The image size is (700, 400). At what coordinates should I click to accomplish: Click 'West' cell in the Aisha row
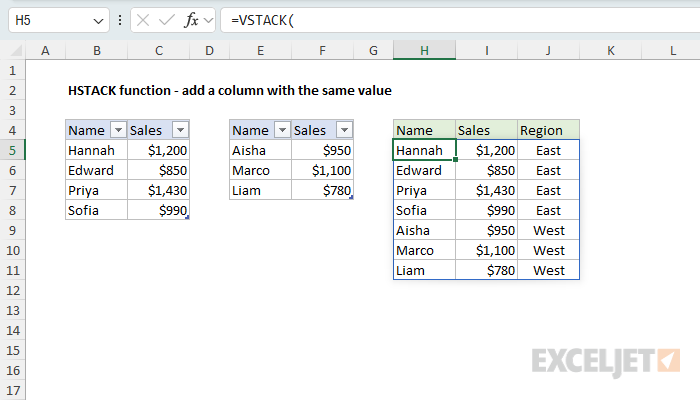(x=548, y=230)
